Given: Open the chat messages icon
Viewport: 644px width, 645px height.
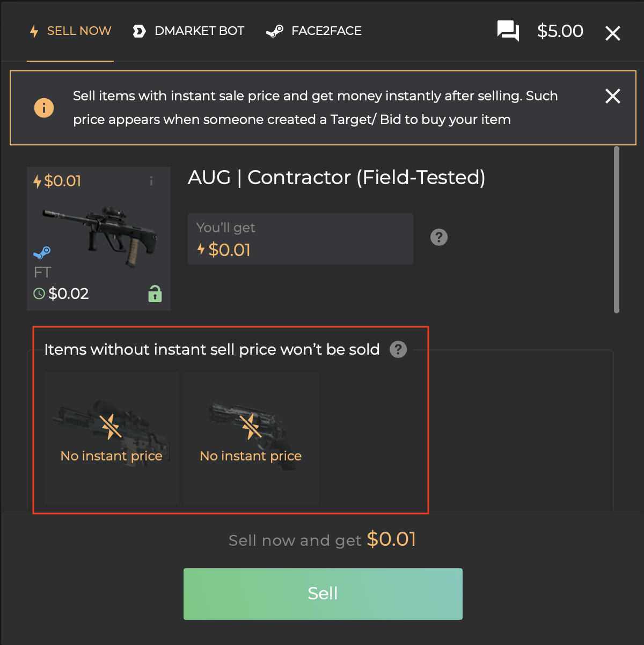Looking at the screenshot, I should point(508,31).
